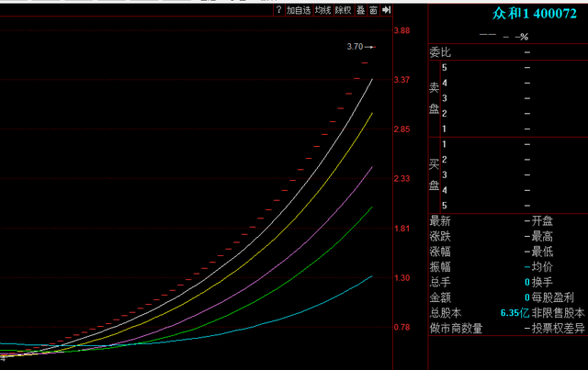Image resolution: width=588 pixels, height=370 pixels.
Task: Click the 做市商数量 field label
Action: coord(456,328)
